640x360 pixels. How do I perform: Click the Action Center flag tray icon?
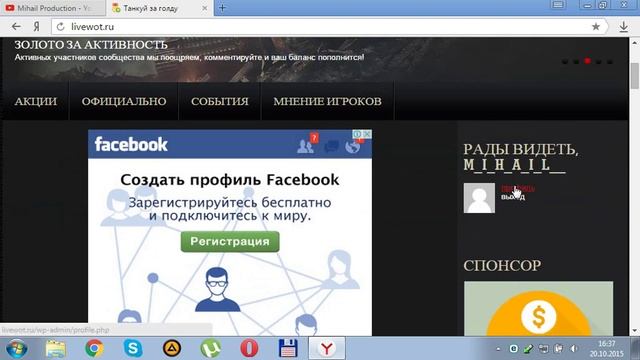558,349
